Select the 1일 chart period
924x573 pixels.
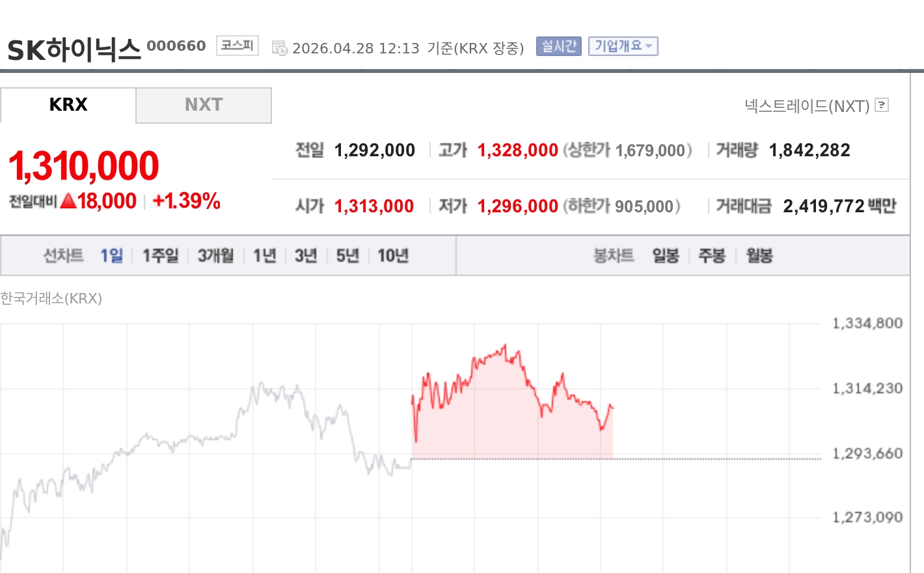[x=112, y=255]
